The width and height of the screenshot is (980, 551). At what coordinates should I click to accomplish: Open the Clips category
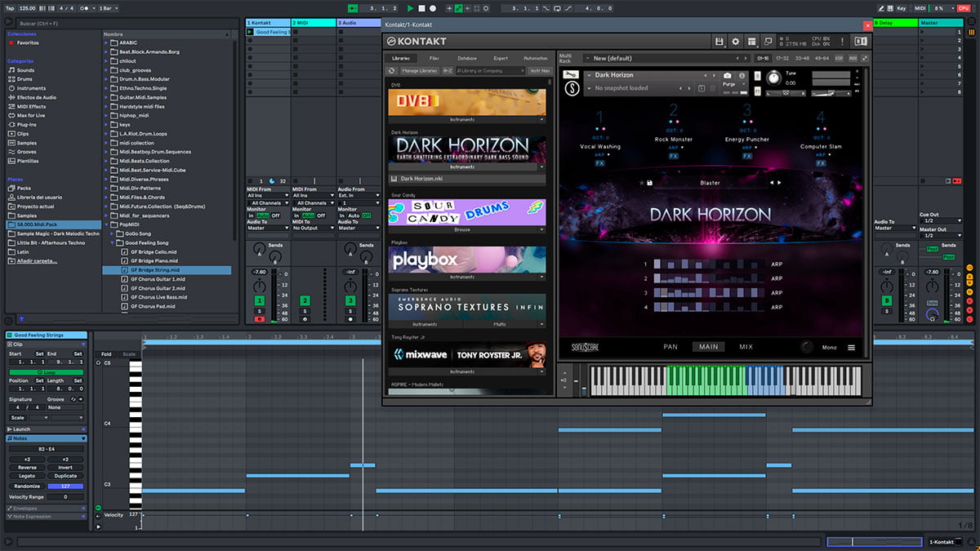click(x=22, y=133)
